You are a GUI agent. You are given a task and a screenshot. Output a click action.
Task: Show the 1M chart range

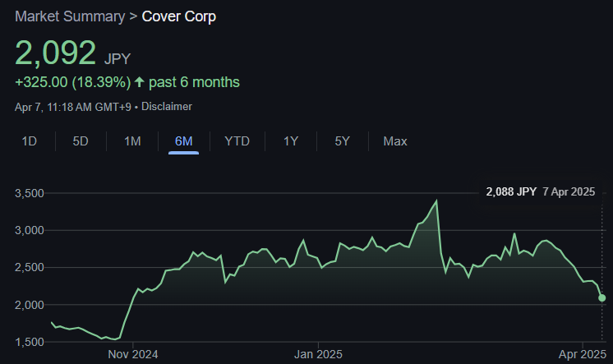132,141
